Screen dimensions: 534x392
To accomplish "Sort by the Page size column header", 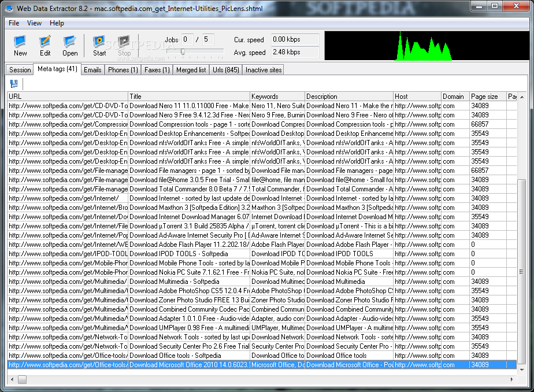I will [x=488, y=97].
